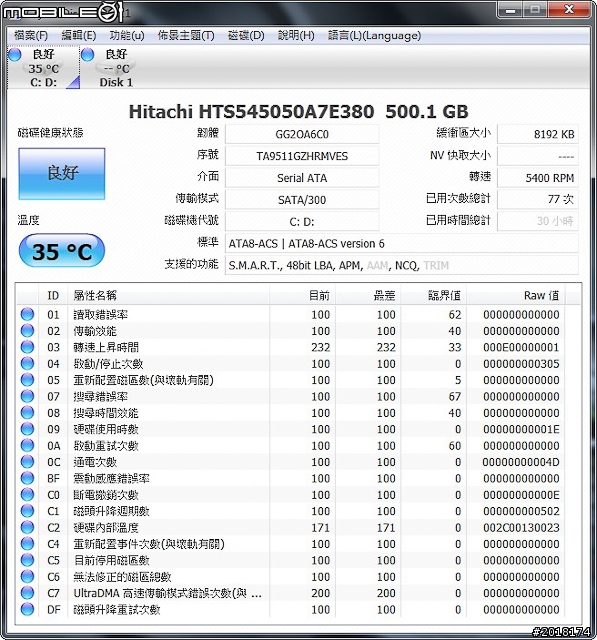Click blue status orb of attribute C2
Viewport: 597px width, 640px height.
tap(27, 527)
